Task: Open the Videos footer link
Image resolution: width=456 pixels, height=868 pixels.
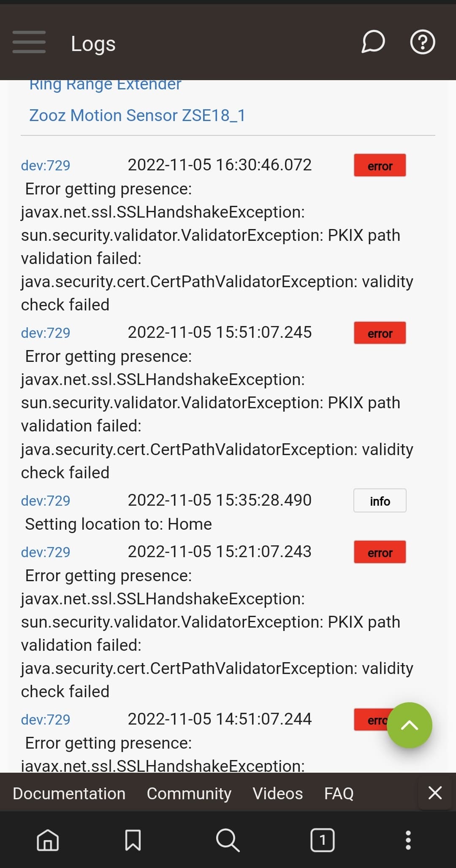Action: click(278, 793)
